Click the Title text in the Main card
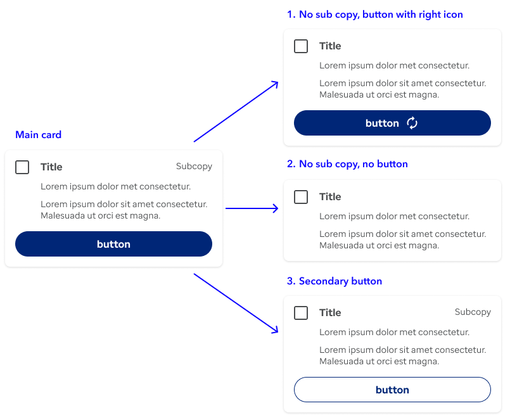 click(51, 167)
